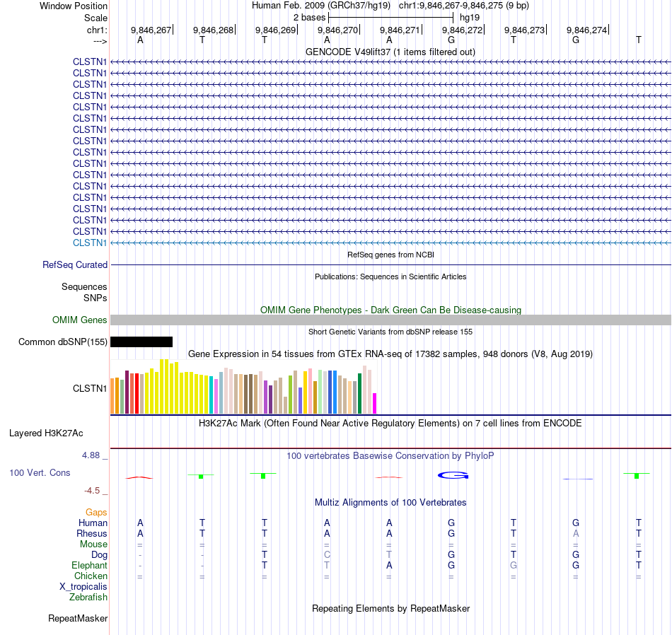672x635 pixels.
Task: Click the Rhesus alignment row label
Action: coord(92,533)
